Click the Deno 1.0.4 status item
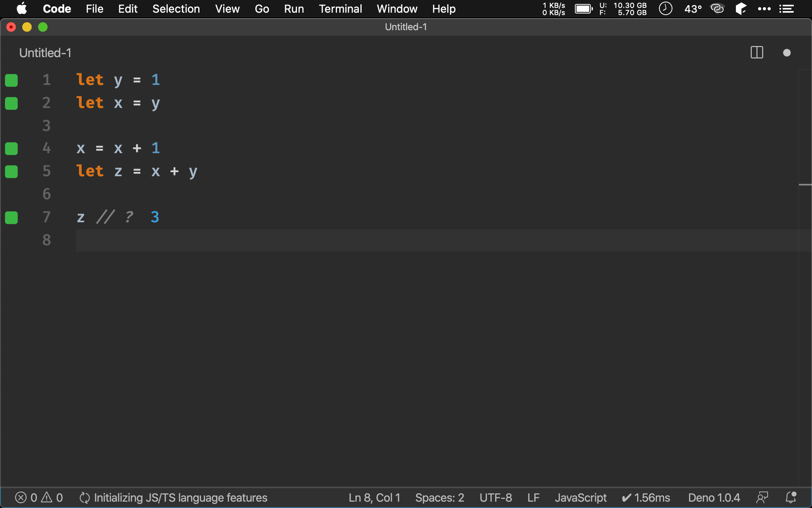Viewport: 812px width, 508px height. (x=714, y=497)
